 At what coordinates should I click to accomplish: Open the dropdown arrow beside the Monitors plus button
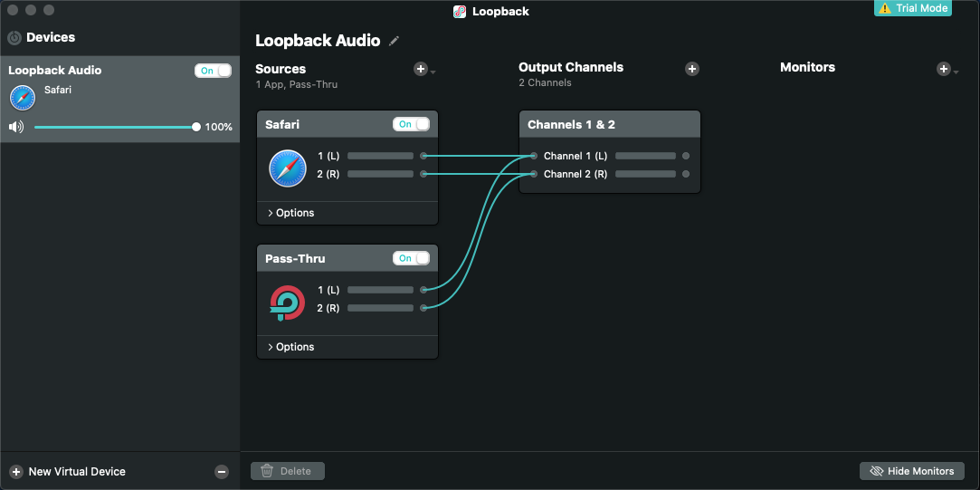pos(956,72)
